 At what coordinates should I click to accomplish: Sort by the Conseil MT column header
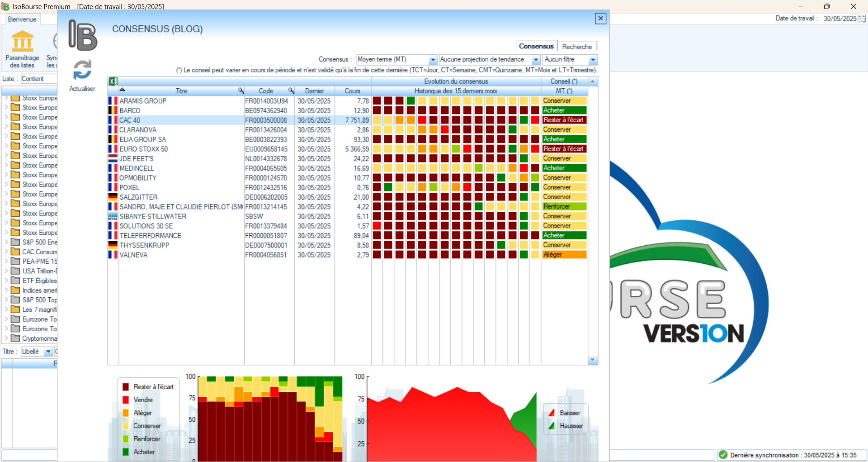pyautogui.click(x=564, y=91)
